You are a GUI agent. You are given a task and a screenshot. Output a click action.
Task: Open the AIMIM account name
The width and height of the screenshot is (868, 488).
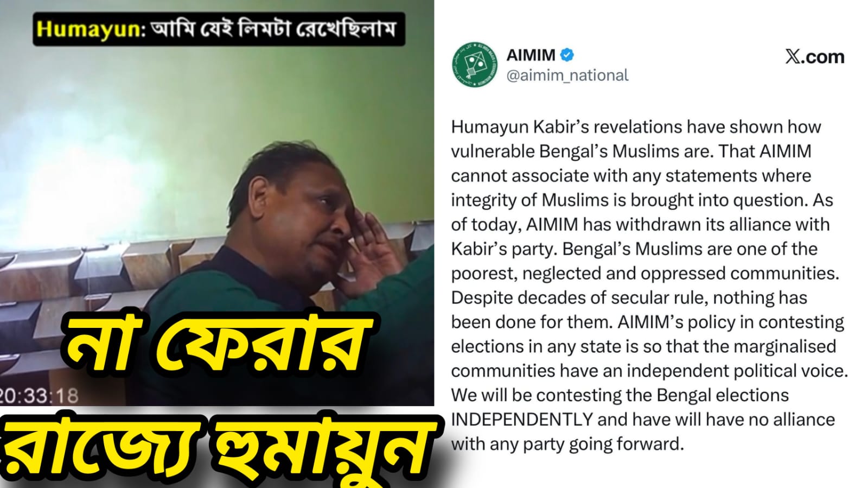click(531, 55)
